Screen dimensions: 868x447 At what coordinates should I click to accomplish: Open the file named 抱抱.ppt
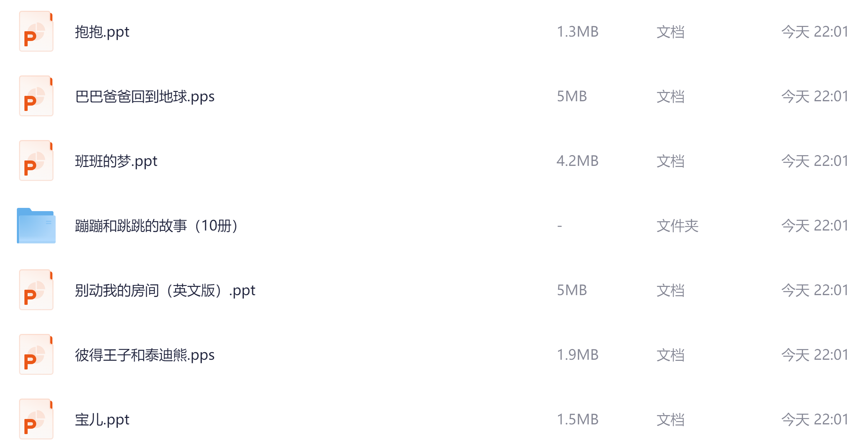pyautogui.click(x=102, y=32)
